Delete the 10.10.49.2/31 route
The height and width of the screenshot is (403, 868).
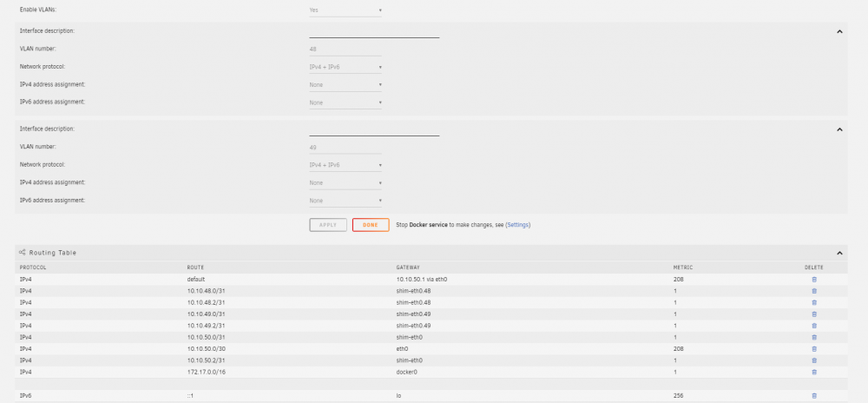(814, 326)
